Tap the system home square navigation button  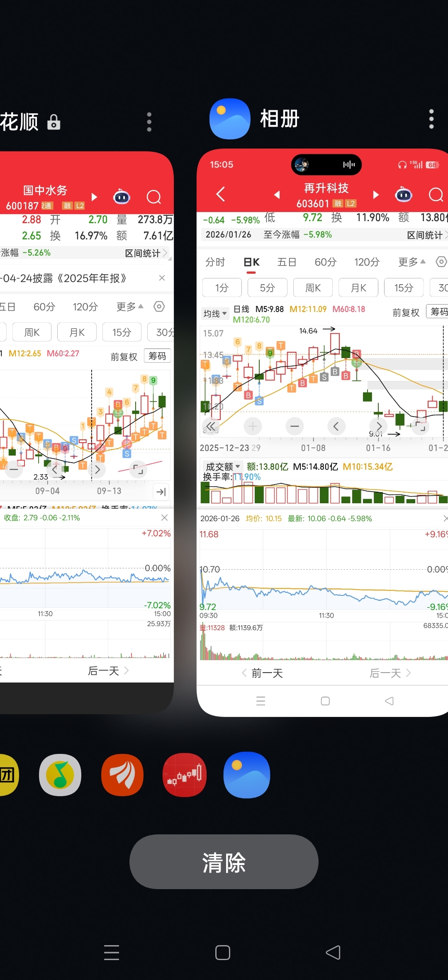coord(223,953)
